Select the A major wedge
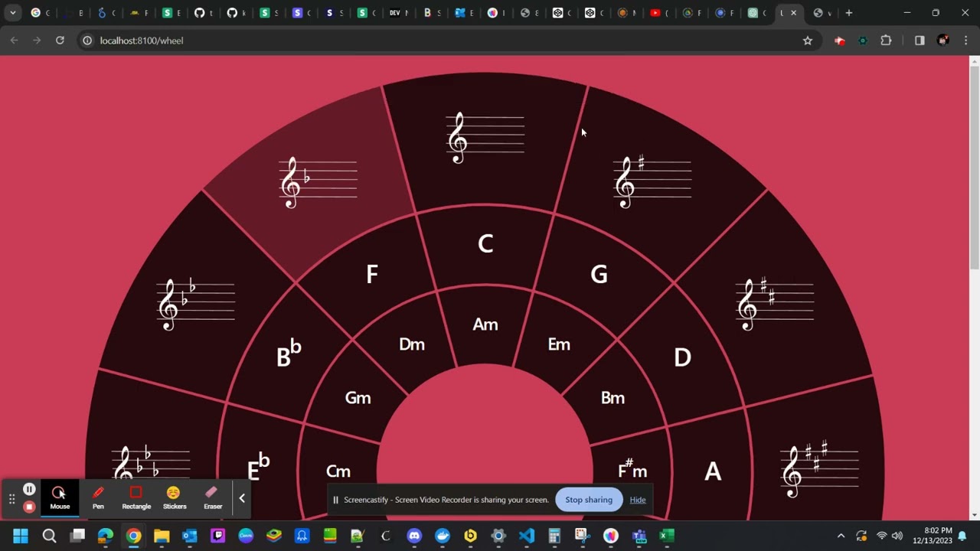The width and height of the screenshot is (980, 551). point(713,471)
